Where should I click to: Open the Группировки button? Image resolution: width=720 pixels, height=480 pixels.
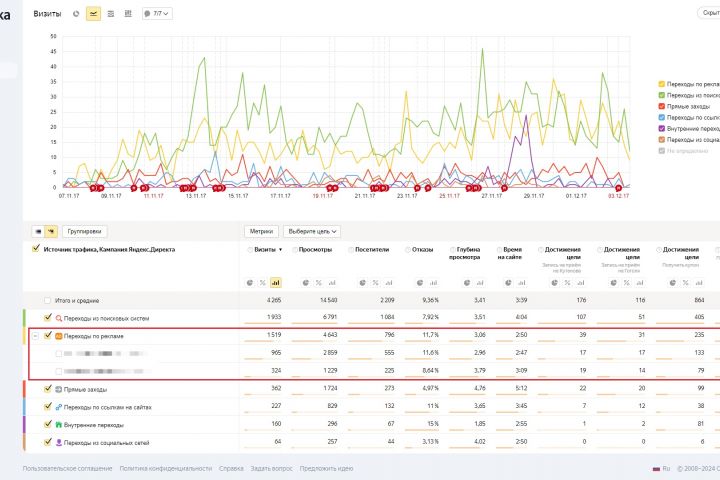(x=84, y=232)
